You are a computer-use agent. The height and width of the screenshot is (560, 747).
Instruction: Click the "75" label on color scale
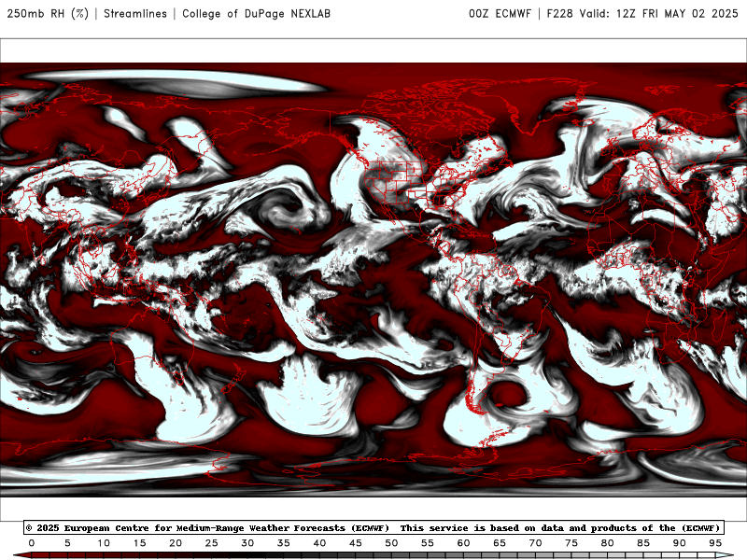click(571, 543)
